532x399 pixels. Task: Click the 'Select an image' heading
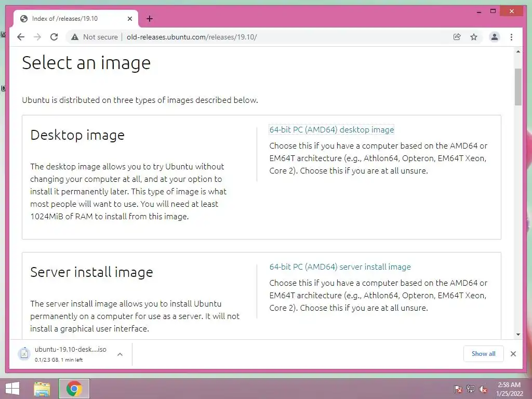(86, 63)
